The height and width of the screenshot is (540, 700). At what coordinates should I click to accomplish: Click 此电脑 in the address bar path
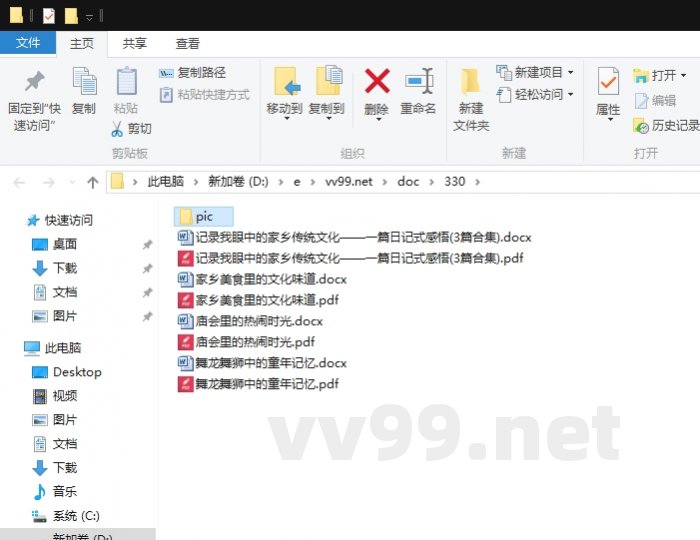pos(166,182)
